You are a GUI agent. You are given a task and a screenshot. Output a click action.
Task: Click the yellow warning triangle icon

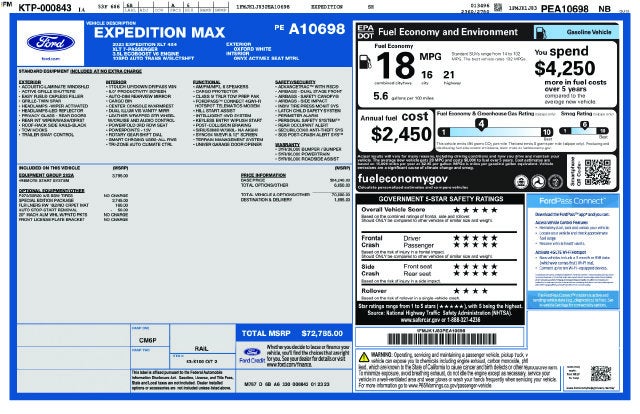[364, 357]
